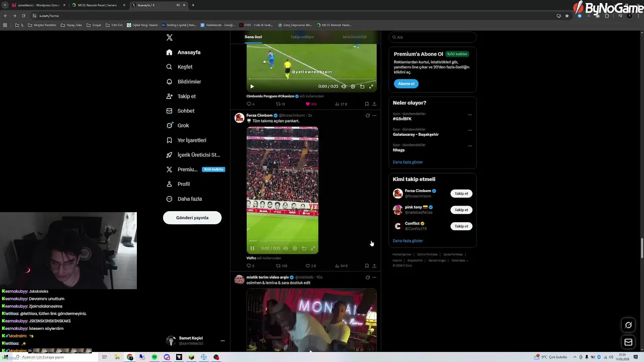Open more options on Forza Cimbom post
Viewport: 644px width, 362px height.
tap(374, 116)
